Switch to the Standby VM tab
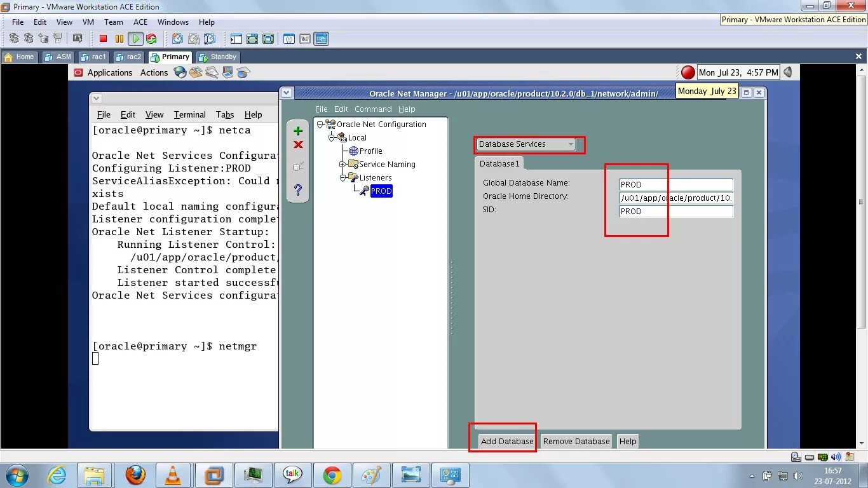The height and width of the screenshot is (488, 868). coord(218,57)
